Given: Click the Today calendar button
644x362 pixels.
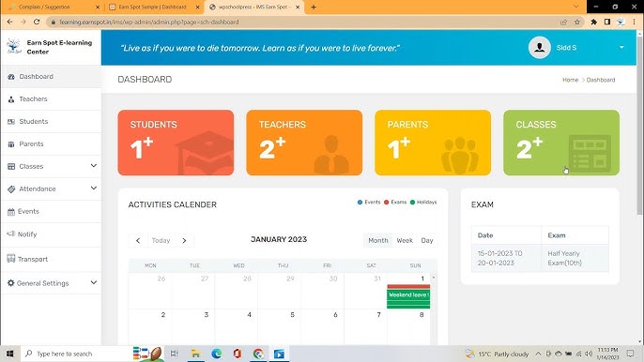Looking at the screenshot, I should click(x=161, y=240).
